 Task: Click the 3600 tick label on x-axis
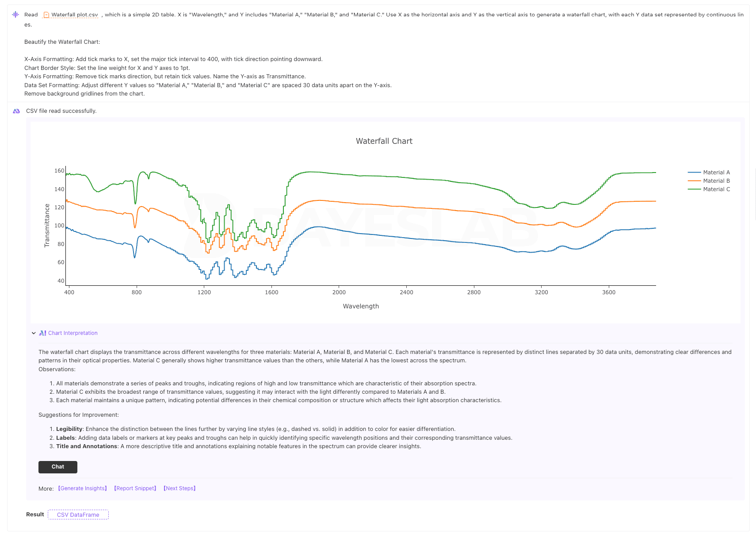tap(609, 292)
